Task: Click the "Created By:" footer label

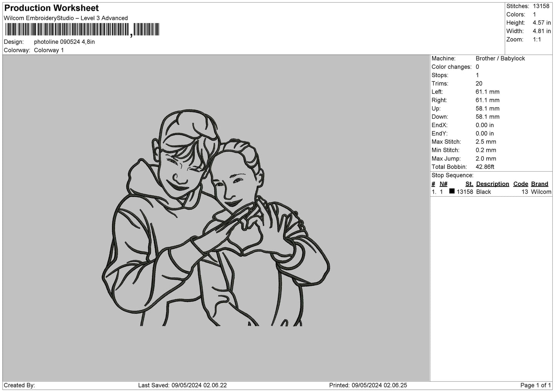Action: [19, 385]
